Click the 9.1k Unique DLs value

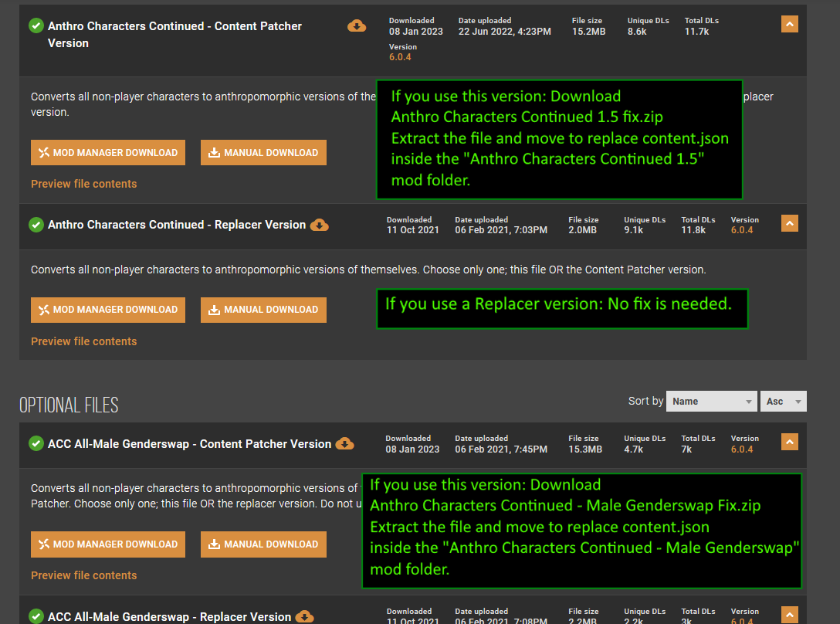click(634, 230)
